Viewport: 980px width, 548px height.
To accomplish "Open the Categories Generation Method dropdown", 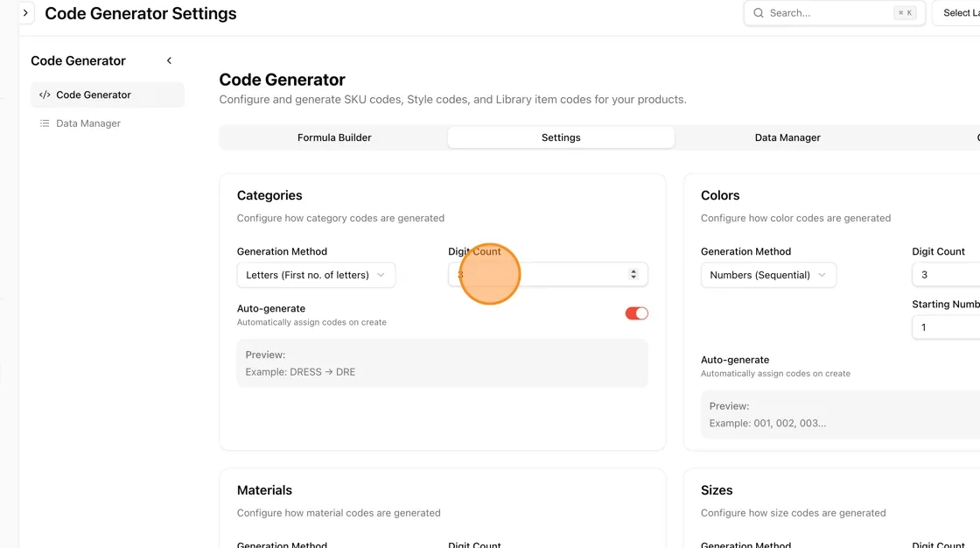I will click(316, 275).
